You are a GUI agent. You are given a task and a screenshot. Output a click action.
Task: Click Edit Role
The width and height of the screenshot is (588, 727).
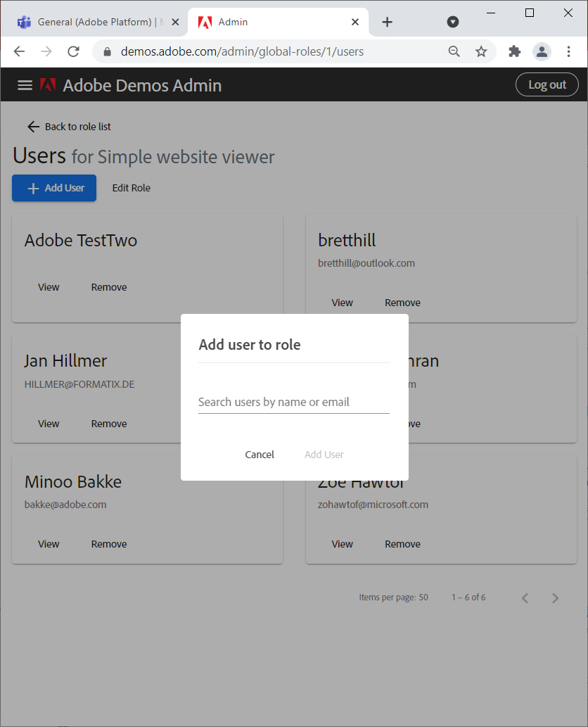131,188
